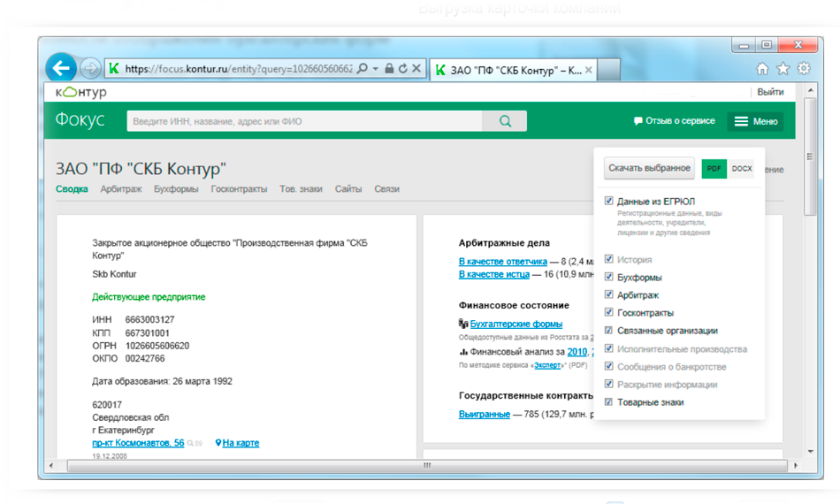Toggle Госконтракты checkbox in export panel

click(608, 312)
